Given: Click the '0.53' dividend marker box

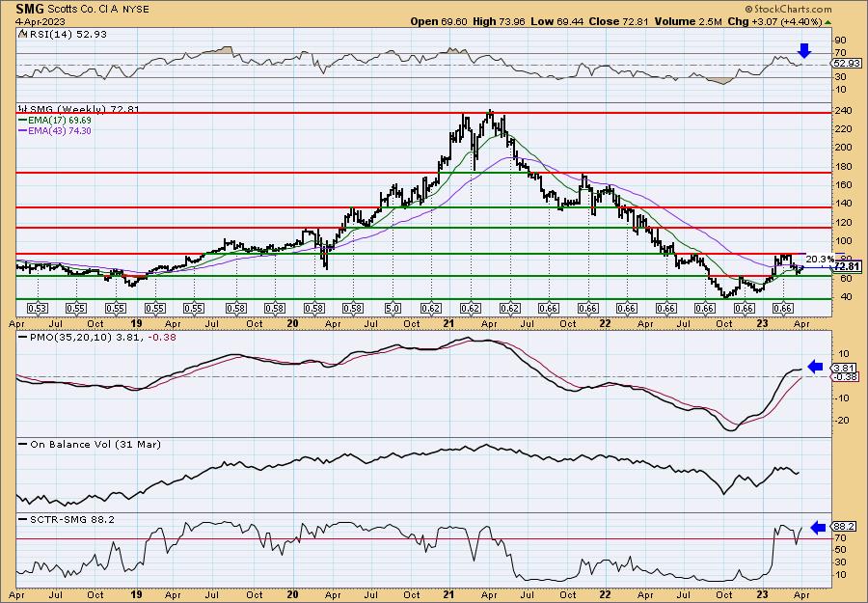Looking at the screenshot, I should (39, 309).
